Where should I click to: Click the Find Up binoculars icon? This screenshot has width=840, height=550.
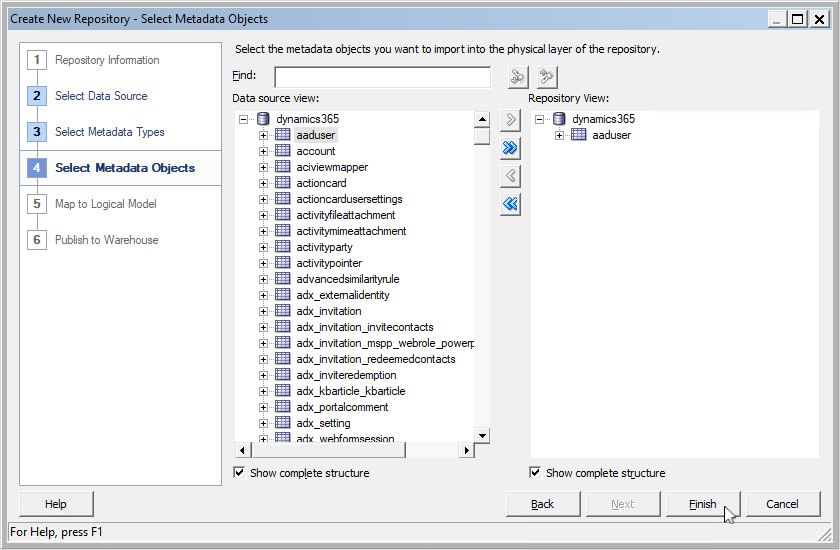(x=546, y=77)
